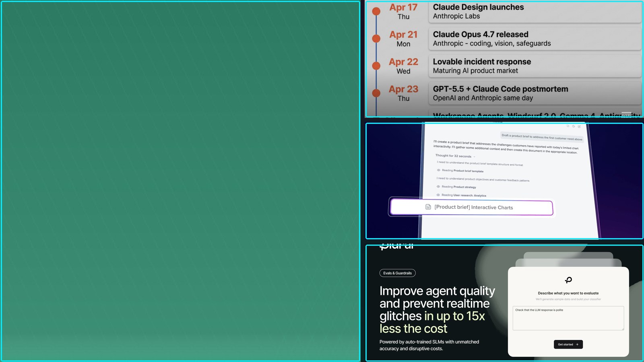Open the 'Claude Design launches' card
Screen dimensions: 644x362
(x=535, y=12)
